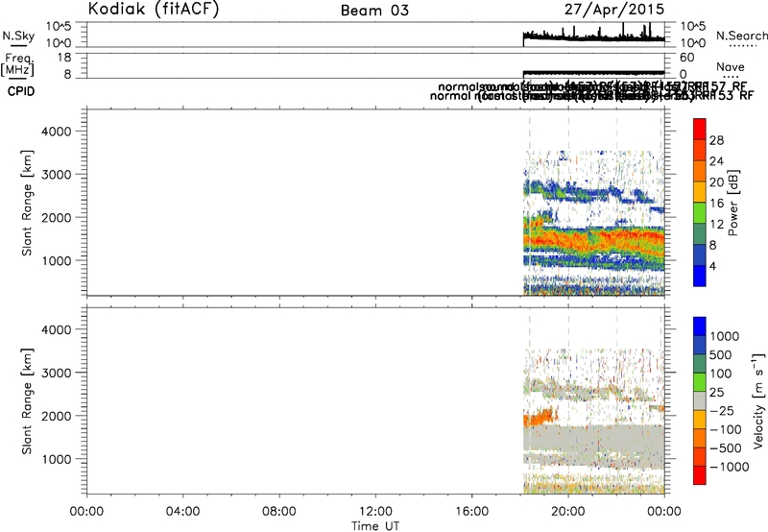The height and width of the screenshot is (532, 768).
Task: Select the red top segment of Power colorbar
Action: [x=700, y=130]
